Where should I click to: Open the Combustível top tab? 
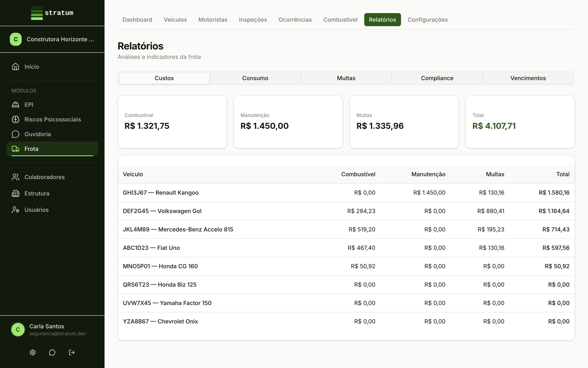pos(340,19)
